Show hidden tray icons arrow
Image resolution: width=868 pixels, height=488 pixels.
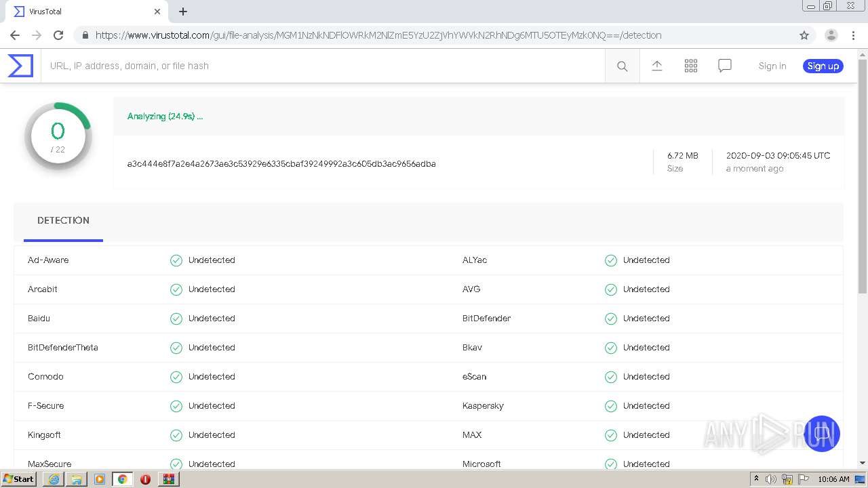756,479
